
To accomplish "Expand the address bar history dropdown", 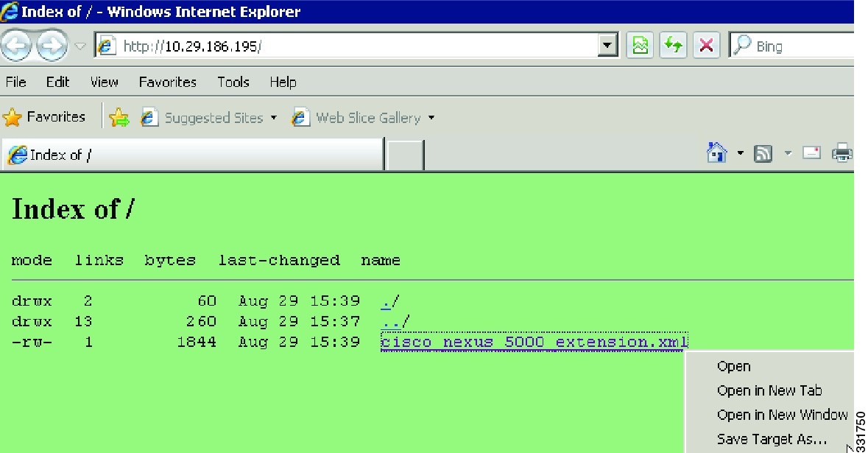I will click(x=607, y=46).
